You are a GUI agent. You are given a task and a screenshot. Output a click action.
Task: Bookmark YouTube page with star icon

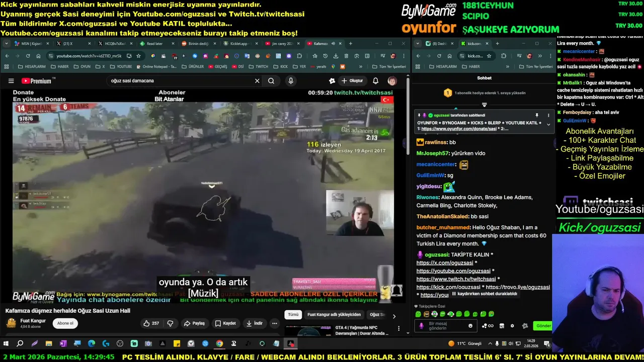[138, 56]
